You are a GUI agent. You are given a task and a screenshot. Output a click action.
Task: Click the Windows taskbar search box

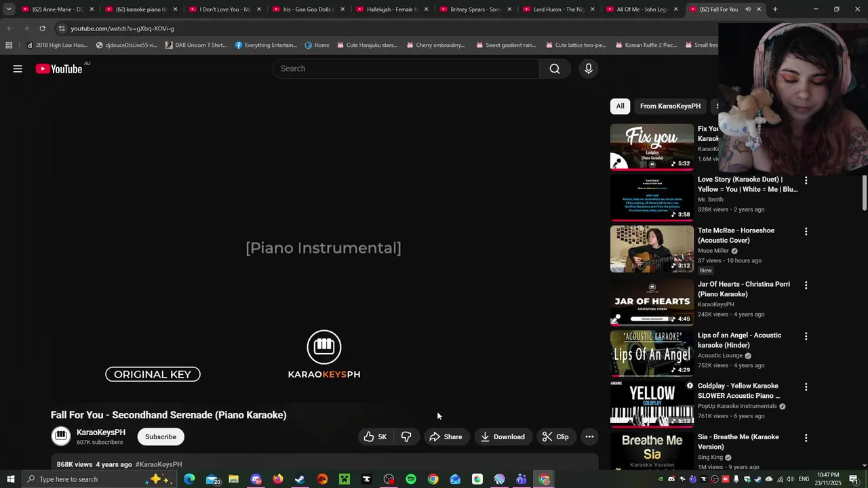click(x=98, y=479)
